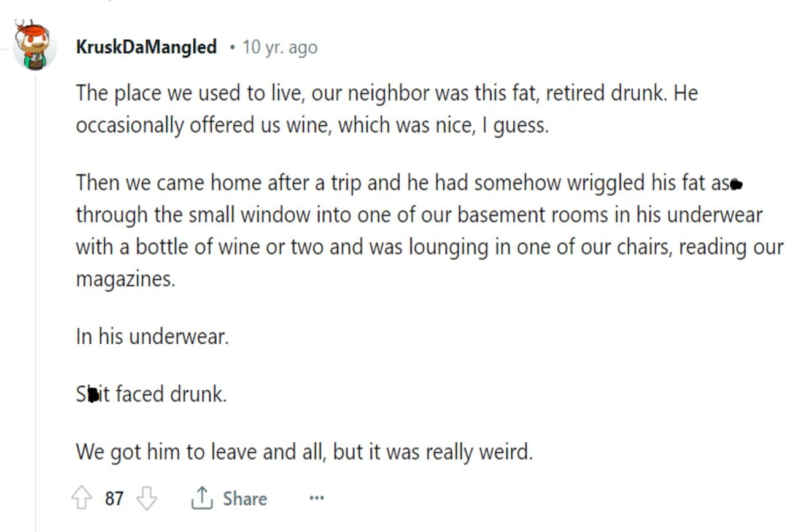Upvote KruskDaMangled's comment
Screen dimensions: 798x532
(x=82, y=498)
